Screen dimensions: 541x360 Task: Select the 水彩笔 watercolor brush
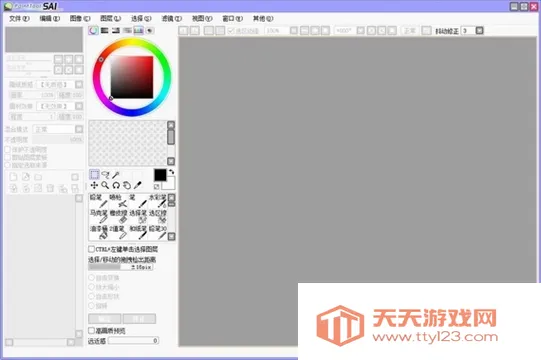pos(157,201)
